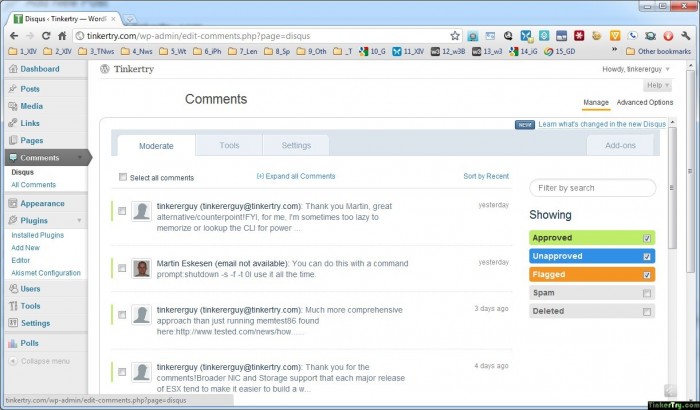Viewport: 700px width, 410px height.
Task: Click the Filter by search field
Action: [593, 188]
